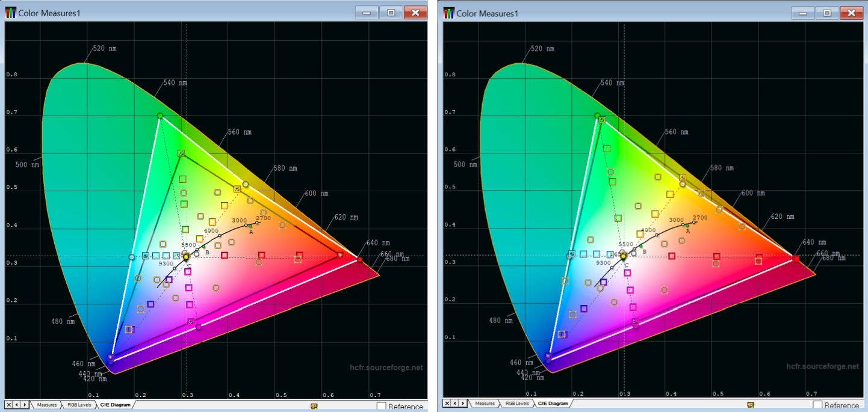Click the yellow white-point marker in left diagram
Screen dimensions: 868x412
pos(186,257)
